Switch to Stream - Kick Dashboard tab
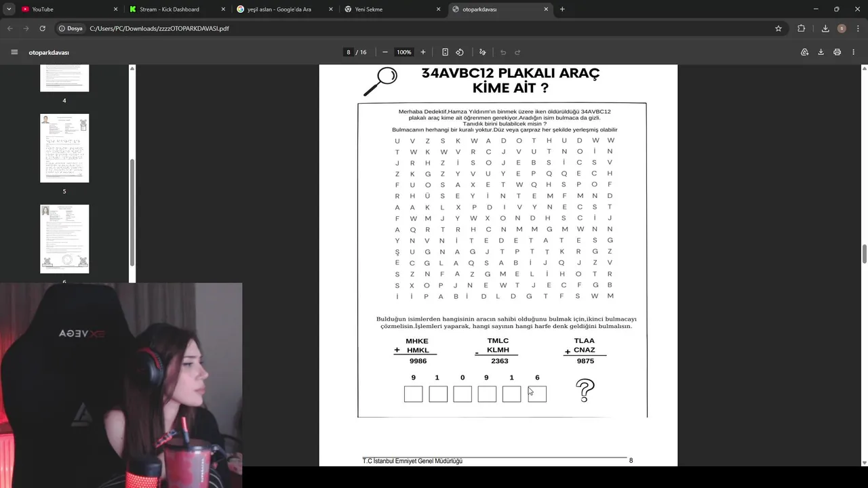Viewport: 868px width, 488px height. tap(176, 9)
